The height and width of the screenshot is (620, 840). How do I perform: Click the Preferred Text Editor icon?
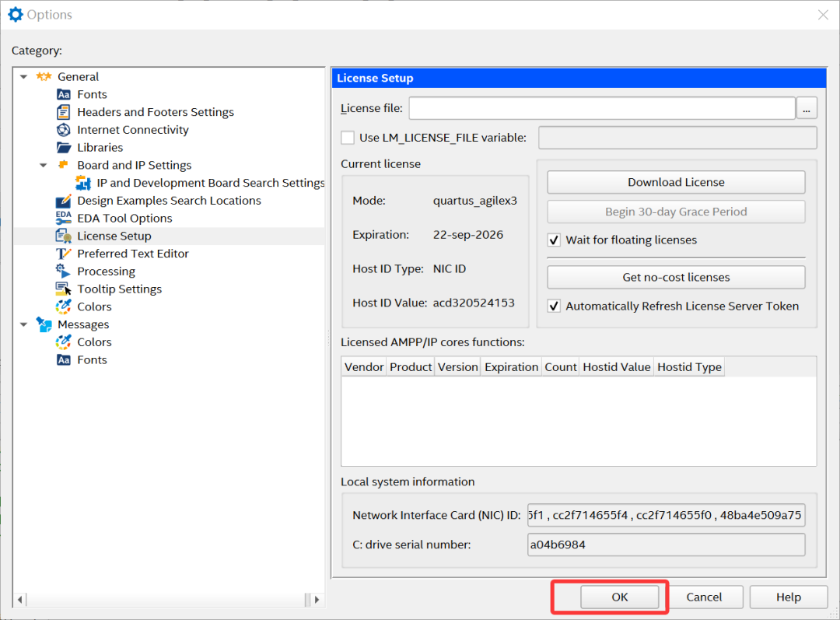coord(64,254)
